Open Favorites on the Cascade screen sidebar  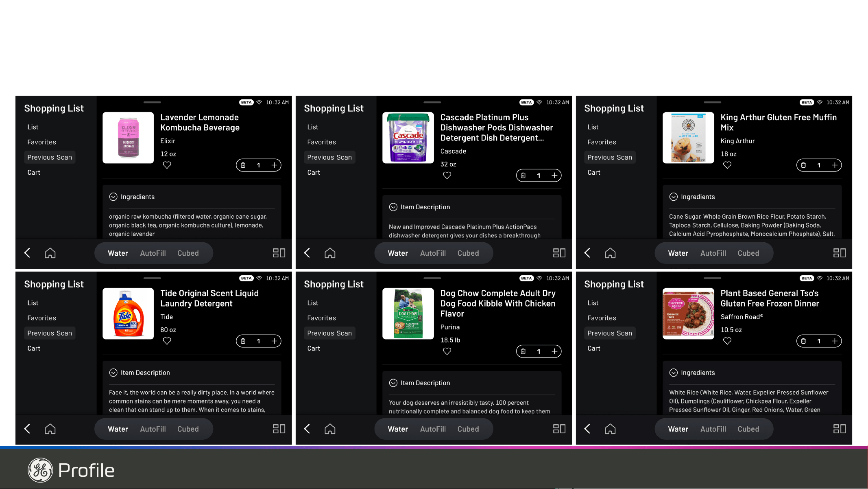(x=322, y=142)
